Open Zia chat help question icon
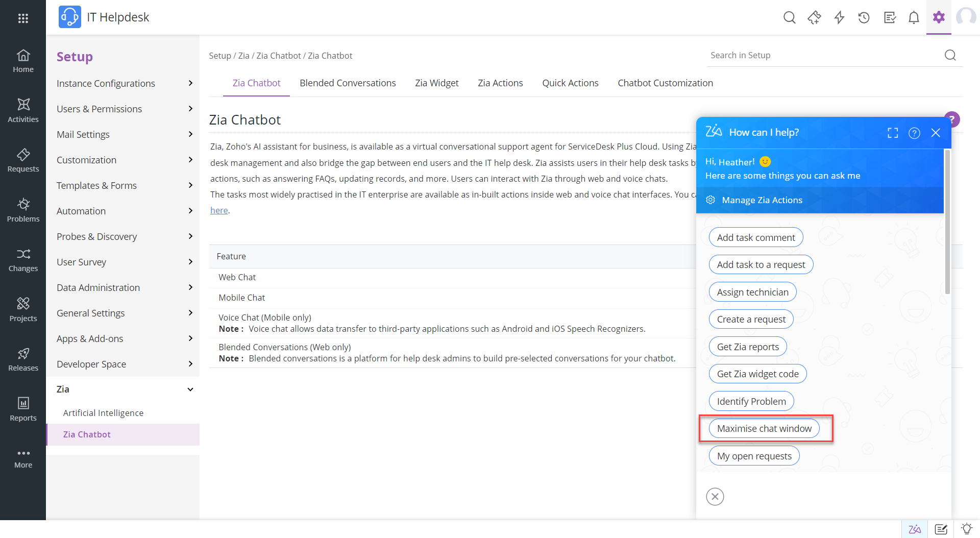Viewport: 980px width, 538px height. pyautogui.click(x=914, y=133)
